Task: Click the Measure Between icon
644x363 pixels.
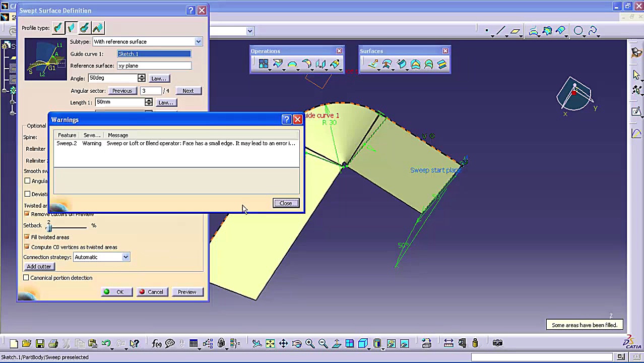Action: [x=448, y=344]
